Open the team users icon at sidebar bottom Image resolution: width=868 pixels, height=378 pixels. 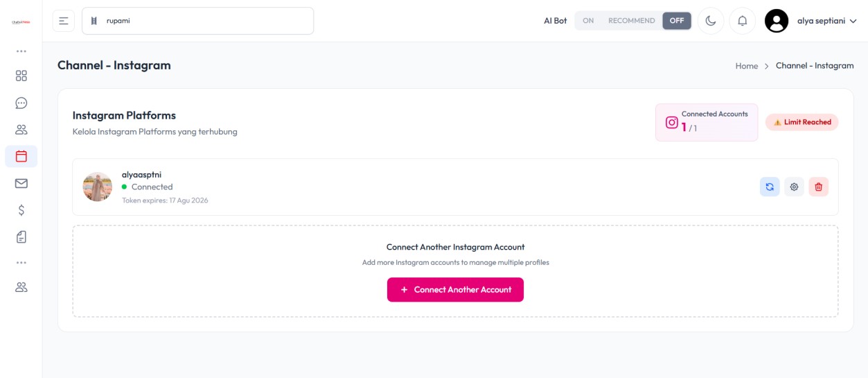pos(21,287)
